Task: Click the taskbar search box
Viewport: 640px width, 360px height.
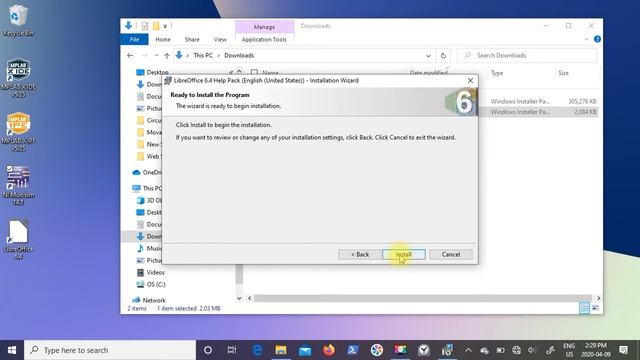Action: tap(110, 350)
